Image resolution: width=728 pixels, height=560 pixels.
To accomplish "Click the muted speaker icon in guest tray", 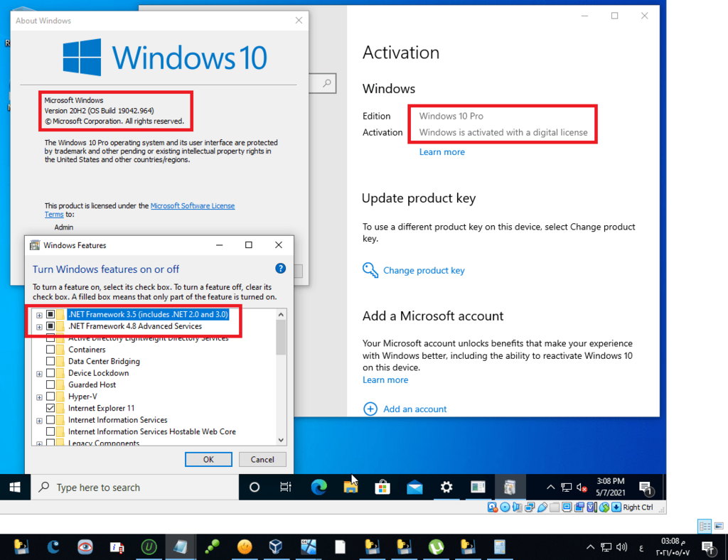I will click(582, 488).
